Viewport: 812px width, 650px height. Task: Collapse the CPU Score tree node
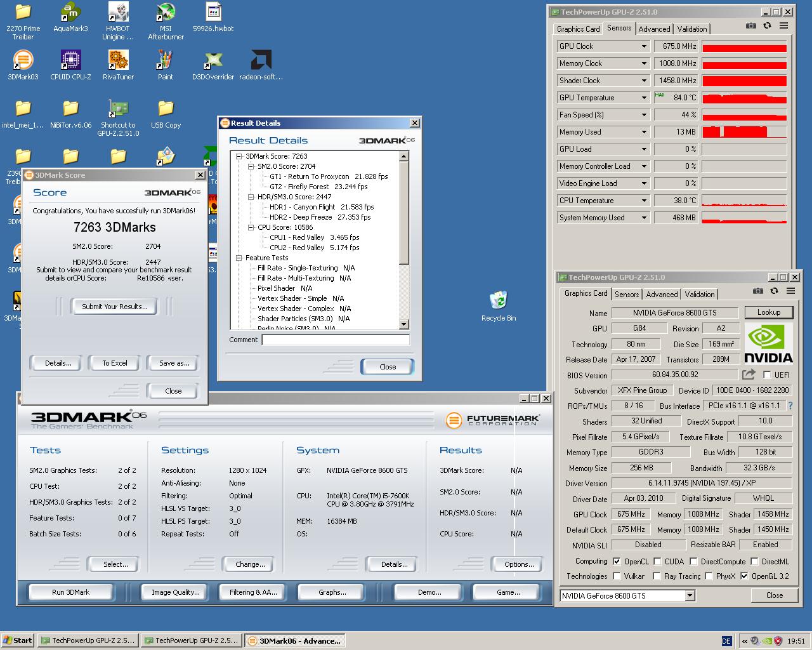click(x=251, y=227)
